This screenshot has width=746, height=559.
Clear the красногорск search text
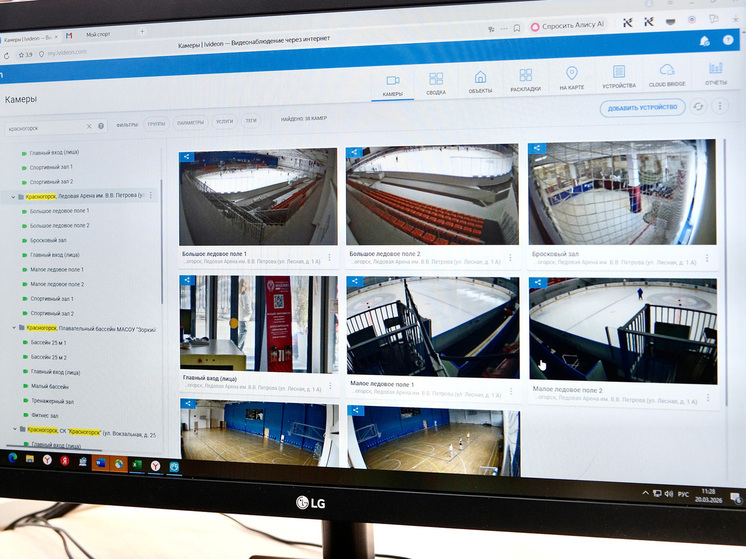[88, 127]
